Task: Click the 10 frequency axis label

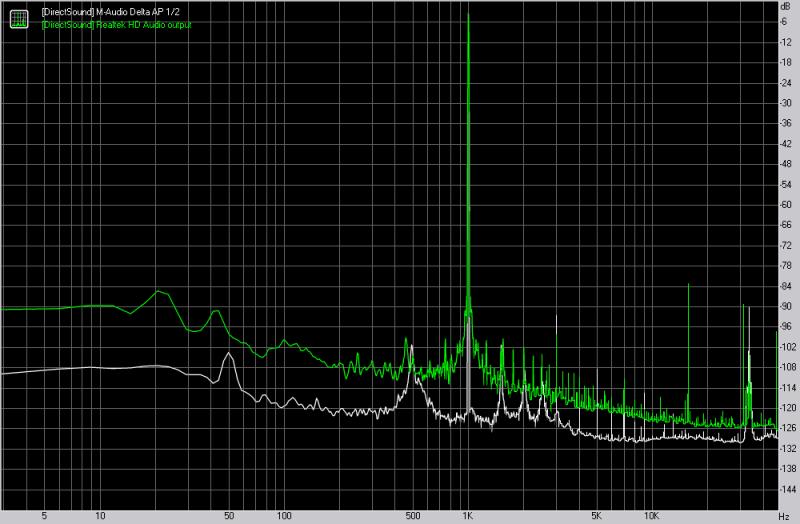Action: tap(99, 516)
